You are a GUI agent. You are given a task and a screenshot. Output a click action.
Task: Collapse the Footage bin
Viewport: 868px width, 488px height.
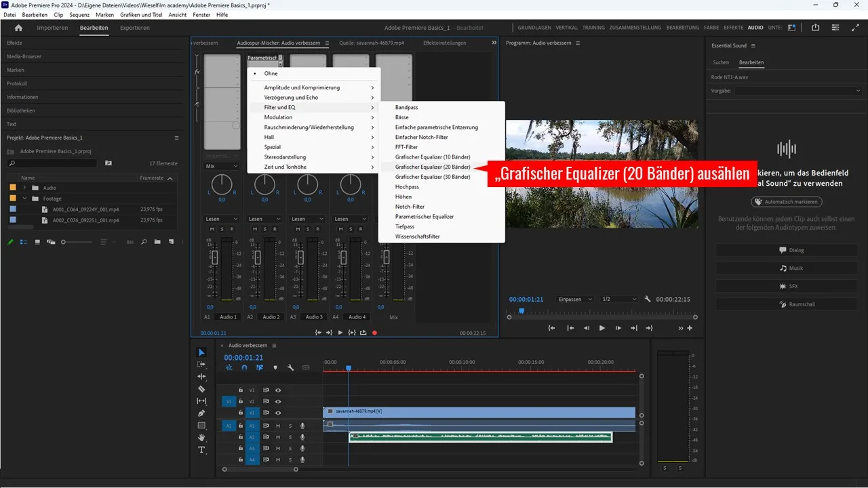pos(25,199)
